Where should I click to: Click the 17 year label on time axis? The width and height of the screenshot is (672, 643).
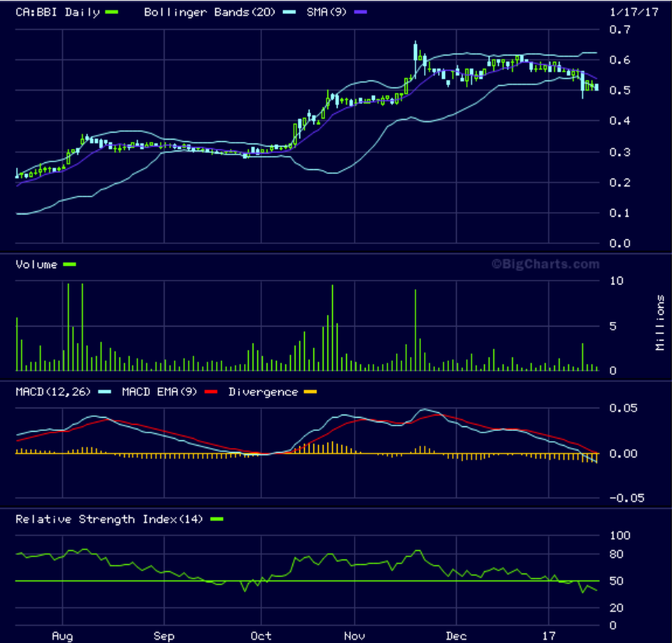[x=549, y=636]
